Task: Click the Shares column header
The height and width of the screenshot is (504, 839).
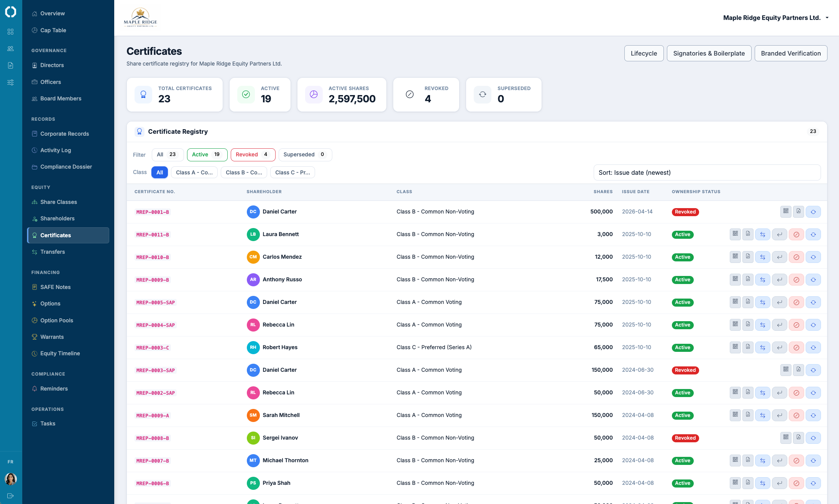Action: [x=603, y=192]
